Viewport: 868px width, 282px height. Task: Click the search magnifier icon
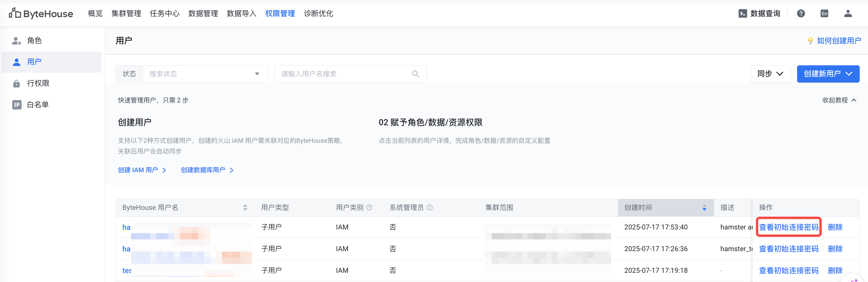pos(416,74)
